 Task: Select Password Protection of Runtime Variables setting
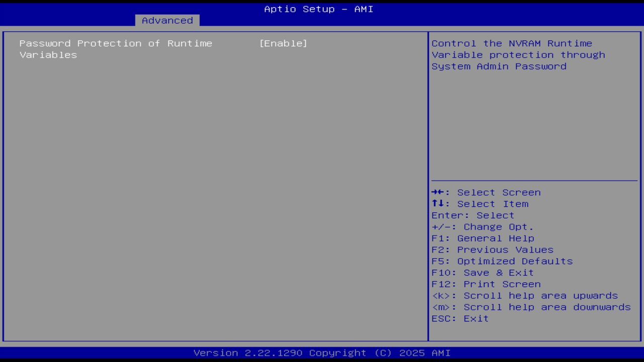[x=116, y=49]
